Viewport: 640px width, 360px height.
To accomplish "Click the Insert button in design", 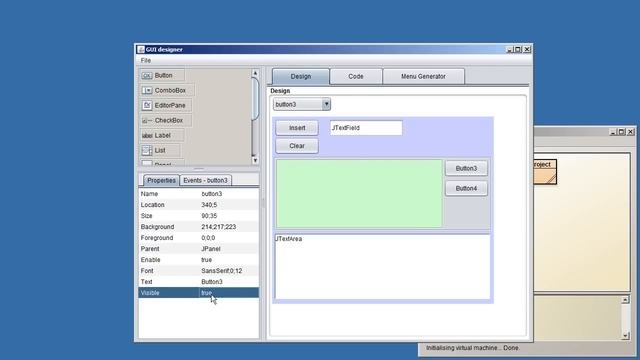I will click(297, 128).
